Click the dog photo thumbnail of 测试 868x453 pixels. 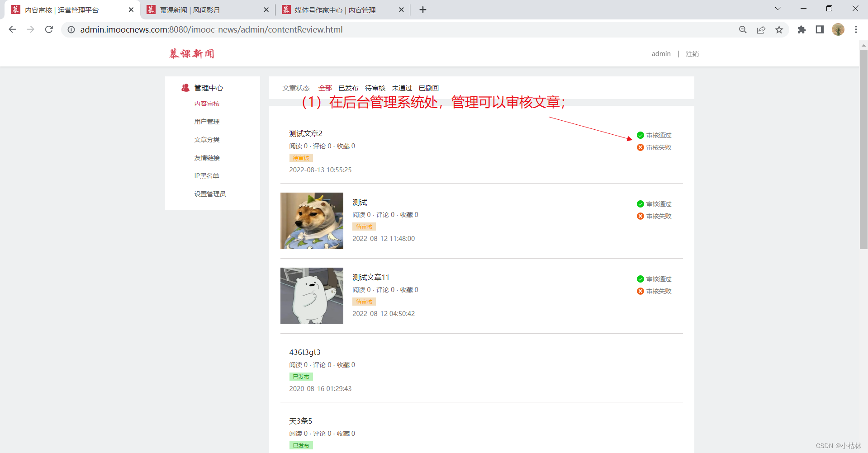click(312, 221)
